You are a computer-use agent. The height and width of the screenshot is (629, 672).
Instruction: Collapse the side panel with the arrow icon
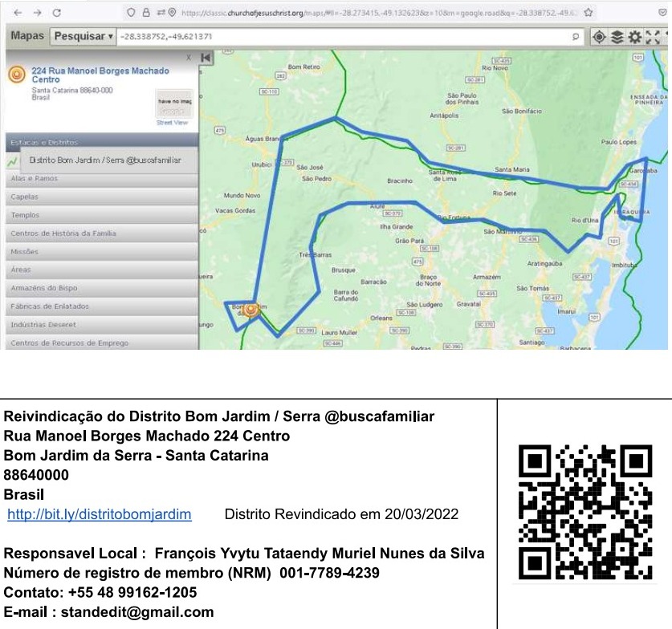(205, 58)
